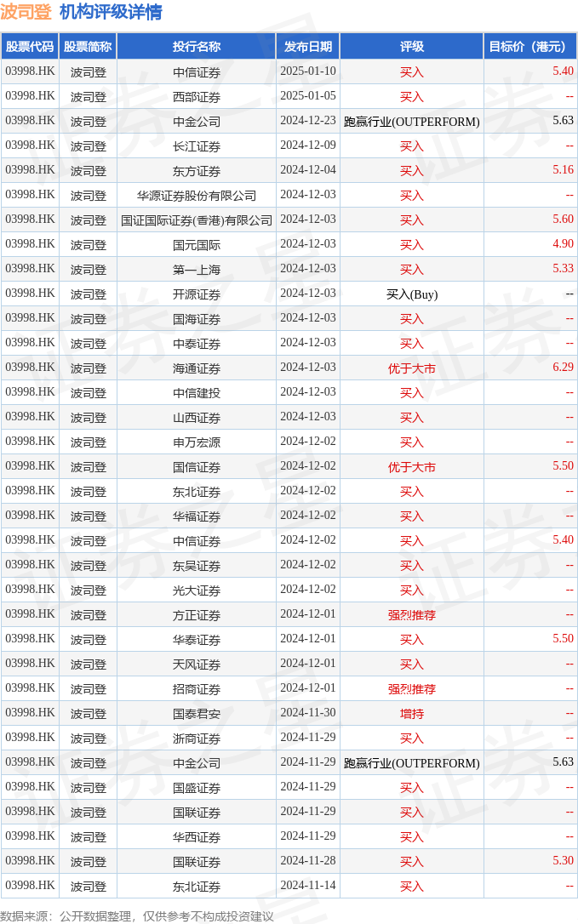Click the date 2024-12-23
Image resolution: width=578 pixels, height=924 pixels.
point(308,121)
